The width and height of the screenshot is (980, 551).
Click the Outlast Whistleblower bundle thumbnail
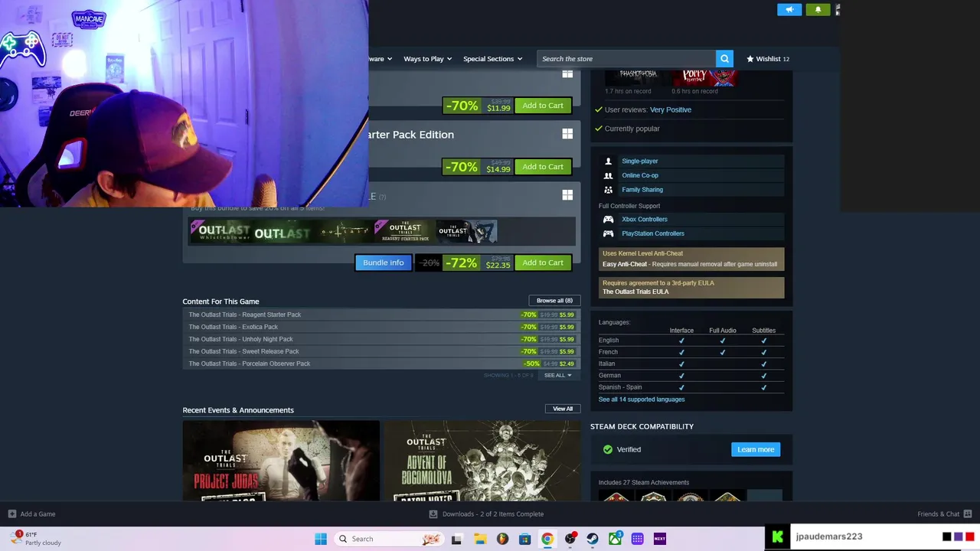(x=220, y=231)
